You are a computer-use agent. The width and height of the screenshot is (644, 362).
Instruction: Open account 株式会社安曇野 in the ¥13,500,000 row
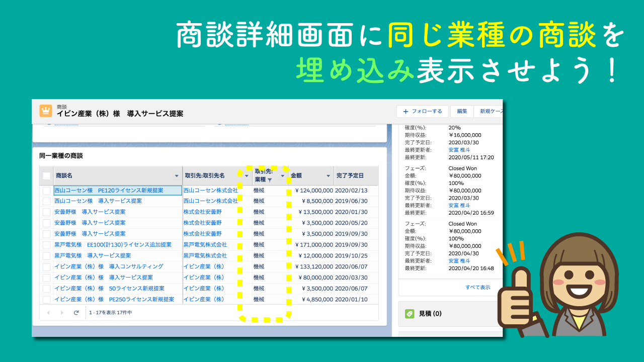click(x=202, y=212)
